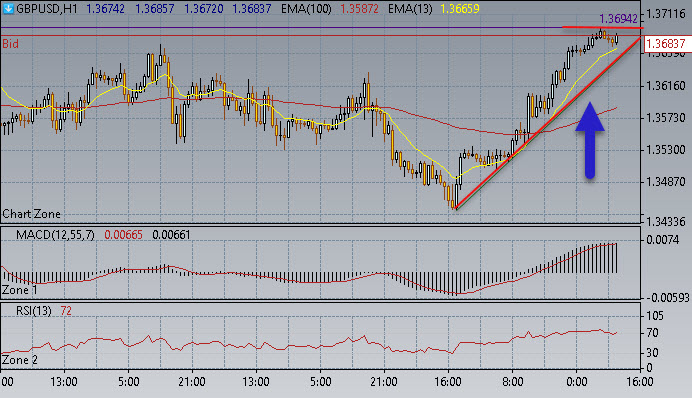Select the red horizontal resistance line at top
Screen dimensions: 692x398
coord(602,28)
